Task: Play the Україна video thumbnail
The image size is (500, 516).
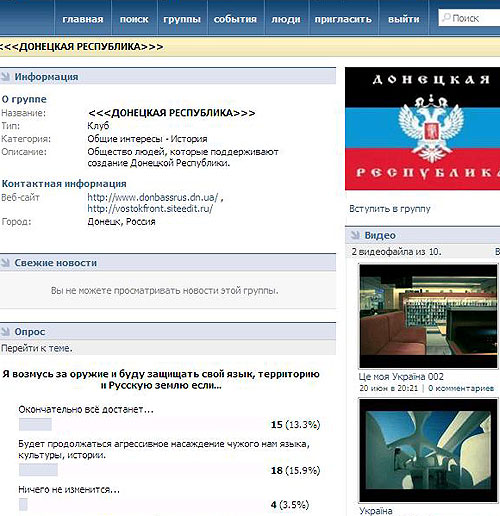Action: pyautogui.click(x=428, y=450)
